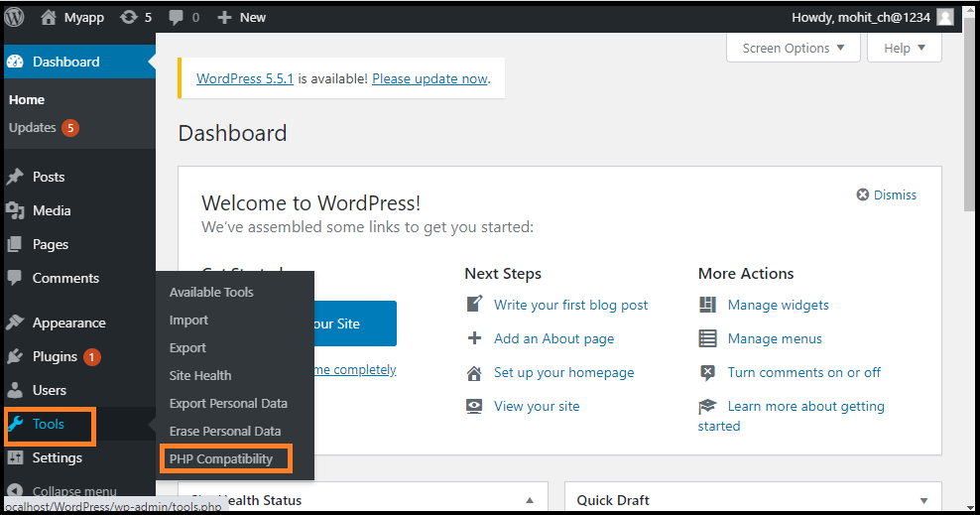Click the Dismiss X circle icon

click(x=863, y=195)
